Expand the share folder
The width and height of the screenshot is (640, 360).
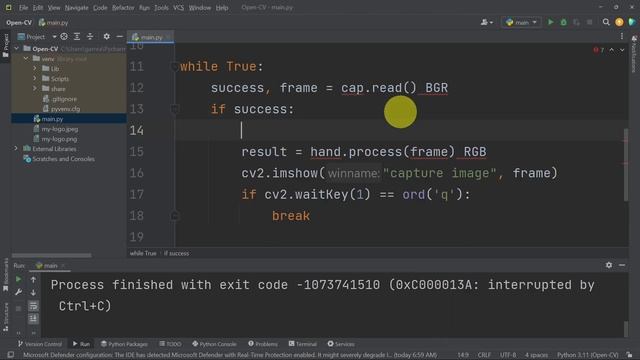point(35,88)
